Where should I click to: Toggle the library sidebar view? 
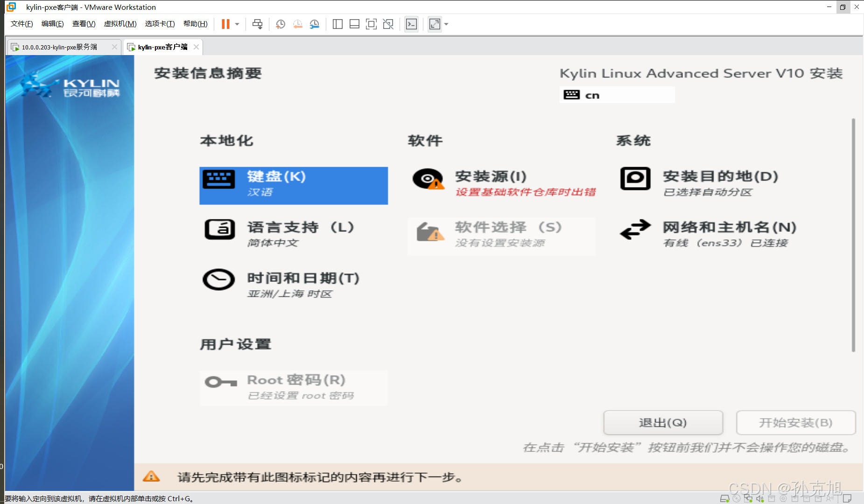point(337,24)
